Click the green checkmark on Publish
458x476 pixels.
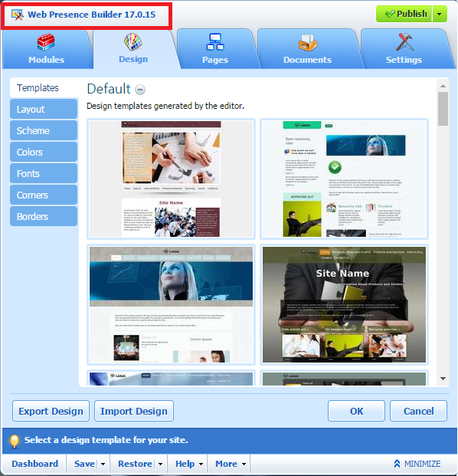click(x=390, y=14)
